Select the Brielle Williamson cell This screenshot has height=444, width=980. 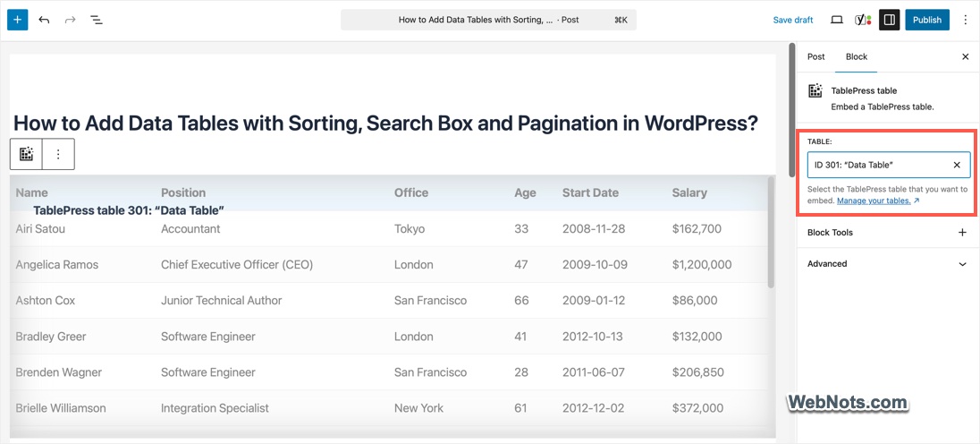(61, 408)
